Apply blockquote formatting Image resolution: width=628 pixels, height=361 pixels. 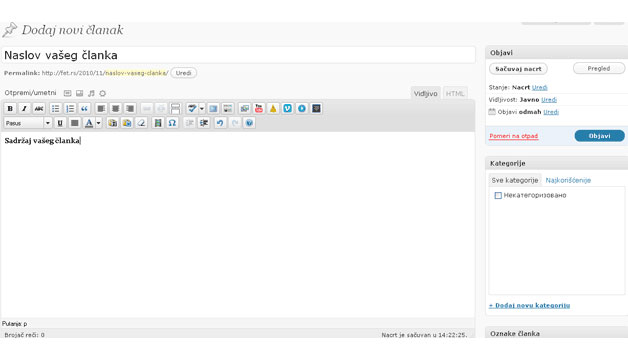tap(84, 109)
